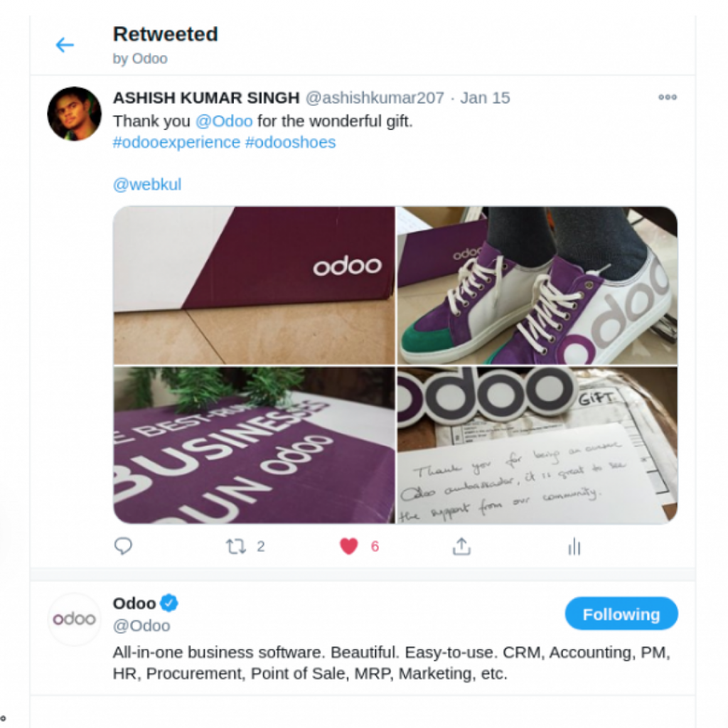
Task: Open Ashish Kumar Singh's profile picture
Action: [x=74, y=114]
